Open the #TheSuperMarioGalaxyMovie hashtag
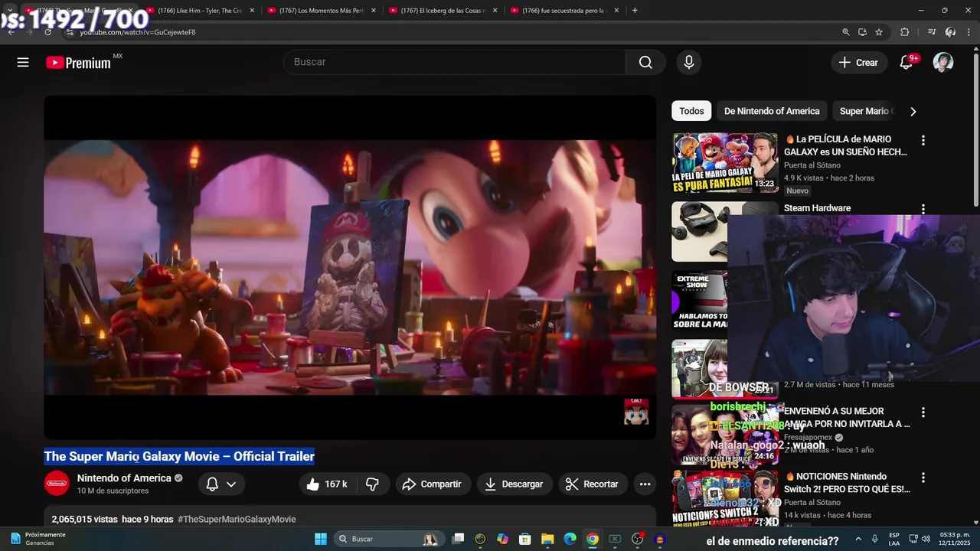The image size is (980, 551). (x=237, y=519)
